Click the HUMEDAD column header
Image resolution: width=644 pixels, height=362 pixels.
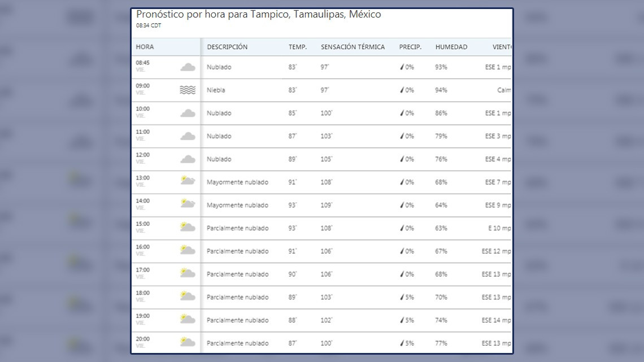451,47
